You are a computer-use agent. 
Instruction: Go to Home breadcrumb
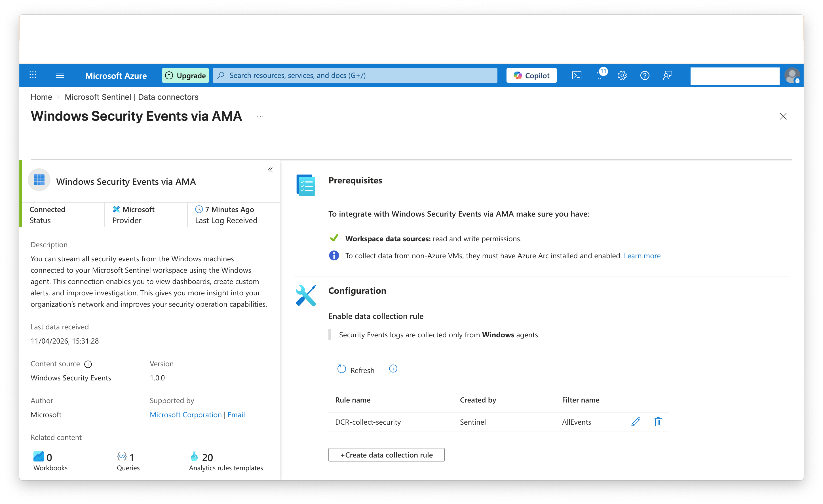click(x=41, y=97)
